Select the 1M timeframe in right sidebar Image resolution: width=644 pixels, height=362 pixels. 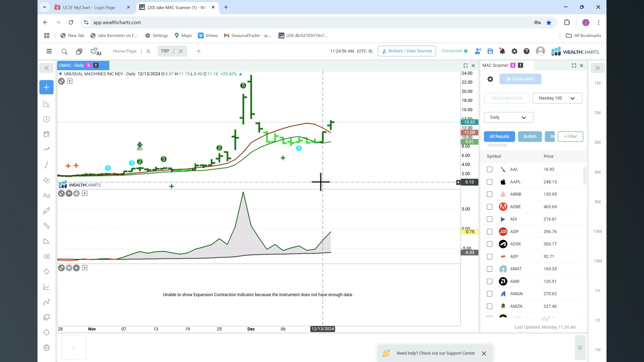(x=597, y=83)
